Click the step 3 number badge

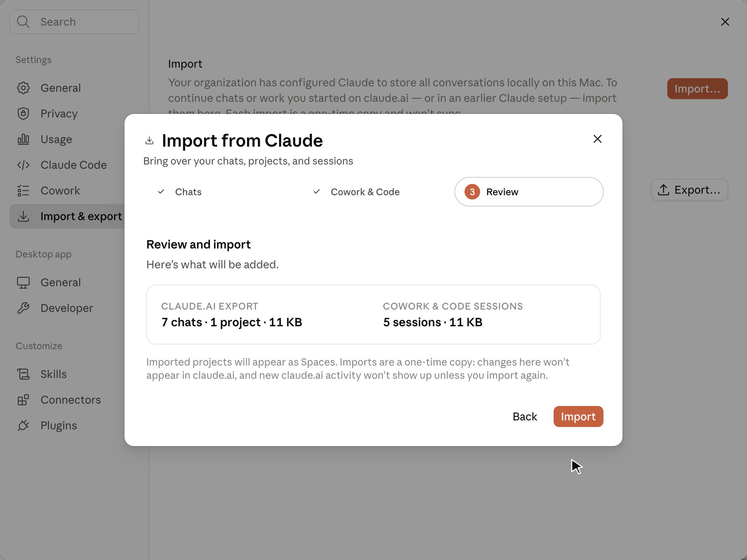coord(472,192)
